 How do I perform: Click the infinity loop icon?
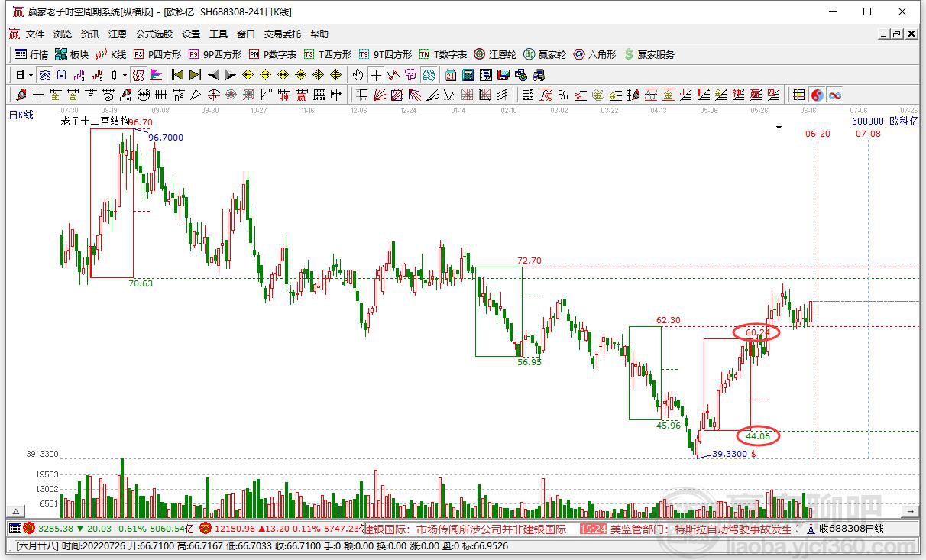[835, 95]
